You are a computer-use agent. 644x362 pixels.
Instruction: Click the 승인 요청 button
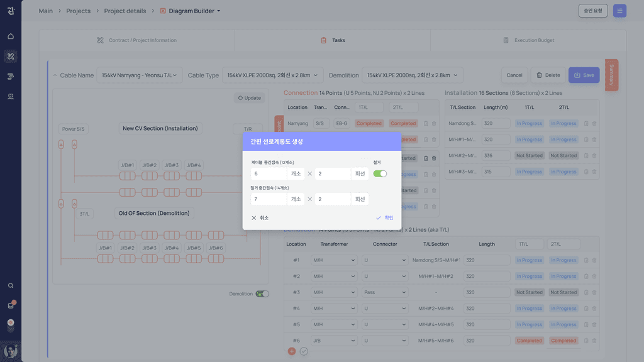coord(592,11)
